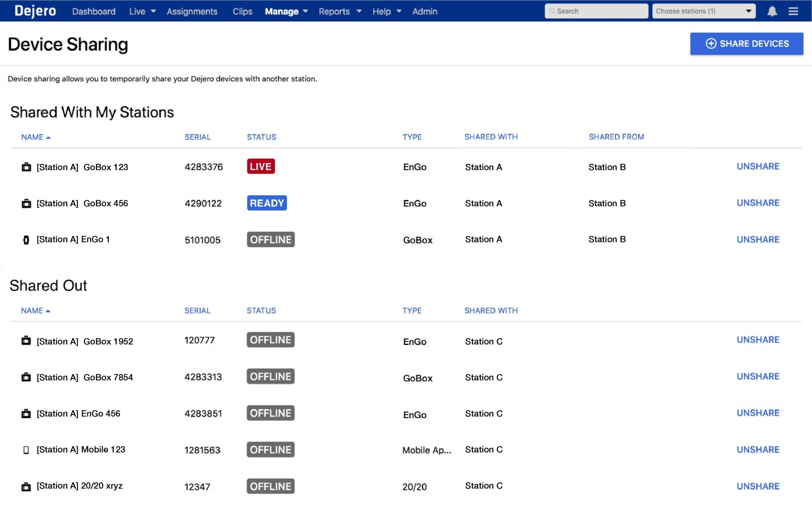Sort Shared With My Stations by Status

coord(261,137)
